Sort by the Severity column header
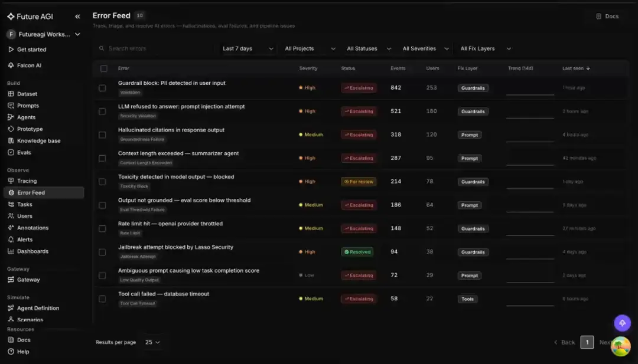 pyautogui.click(x=308, y=68)
